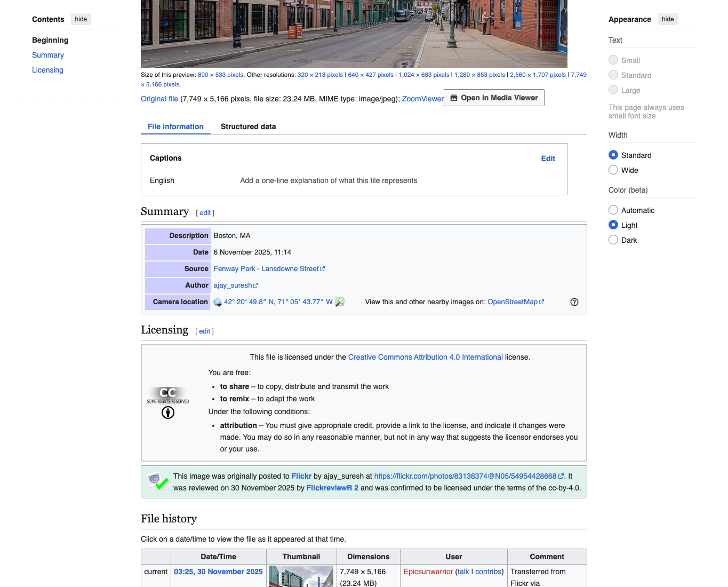Click the globe icon beside camera coordinates
The width and height of the screenshot is (728, 587).
[x=218, y=302]
